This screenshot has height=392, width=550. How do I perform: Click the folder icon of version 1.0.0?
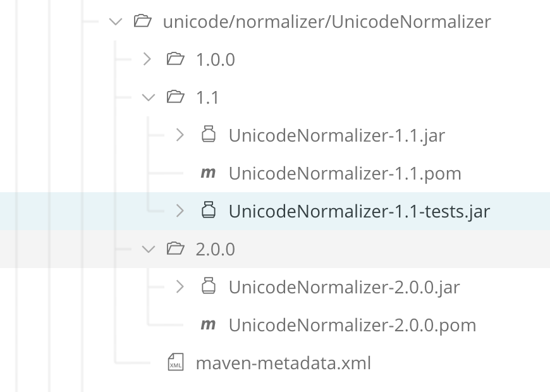[176, 59]
